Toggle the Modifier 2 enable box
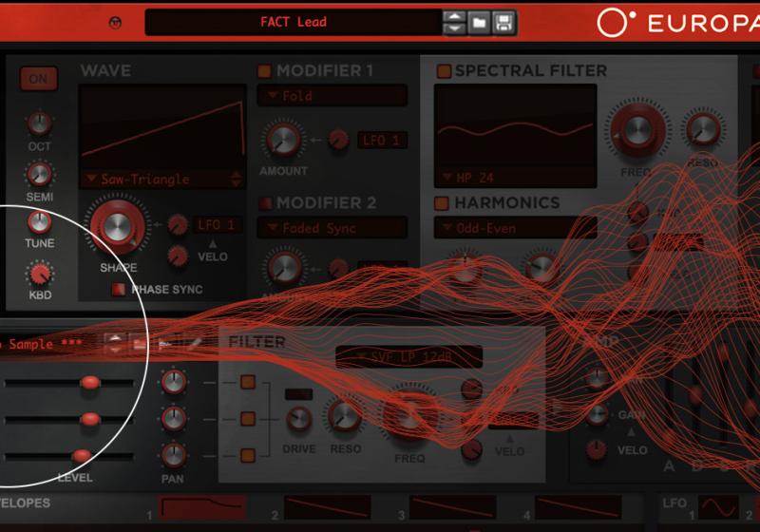Viewport: 760px width, 532px height. [x=265, y=203]
